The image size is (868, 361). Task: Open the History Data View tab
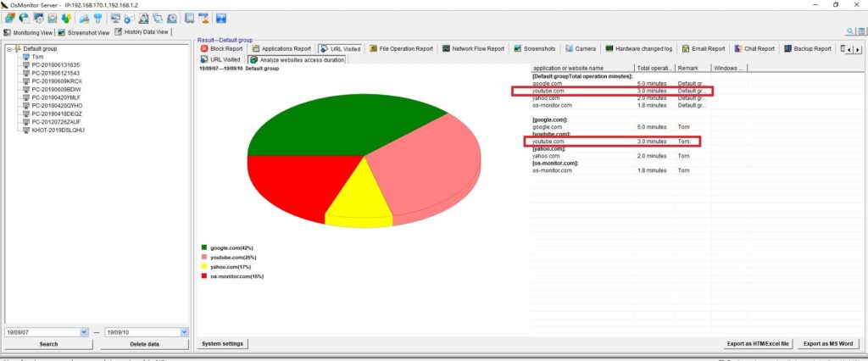[142, 32]
